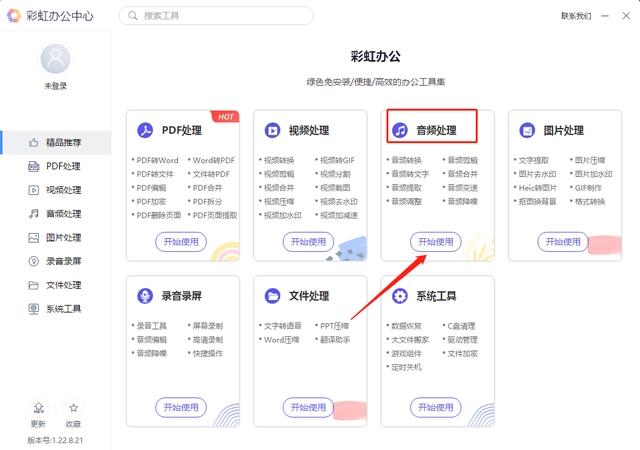
Task: Open the PDF拆分 entry
Action: coord(207,201)
